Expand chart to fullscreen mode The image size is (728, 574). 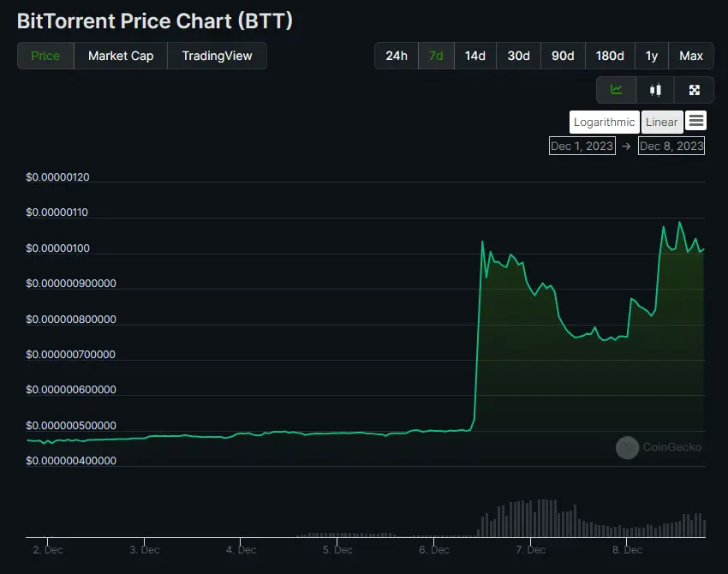(694, 89)
